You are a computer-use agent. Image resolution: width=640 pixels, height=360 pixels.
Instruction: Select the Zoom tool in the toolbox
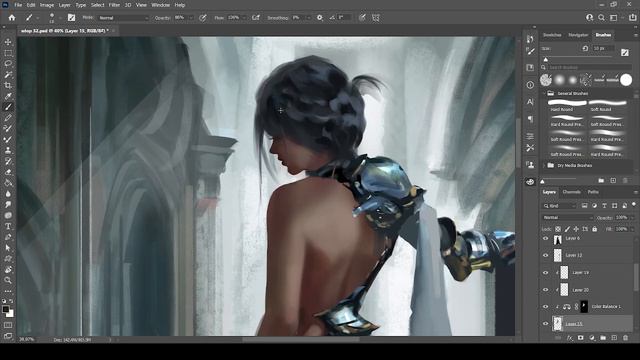coord(8,280)
